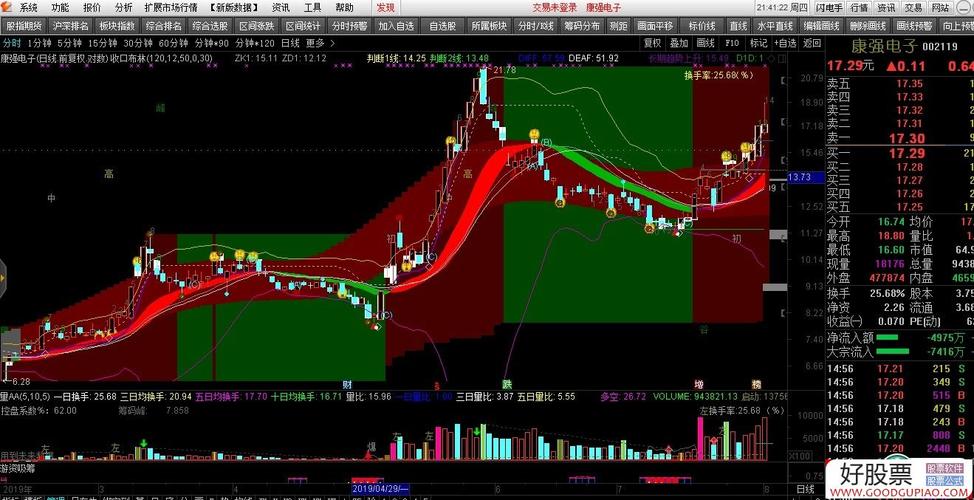Screen dimensions: 974x500
Task: Click the app logo icon at top-left
Action: coord(7,7)
